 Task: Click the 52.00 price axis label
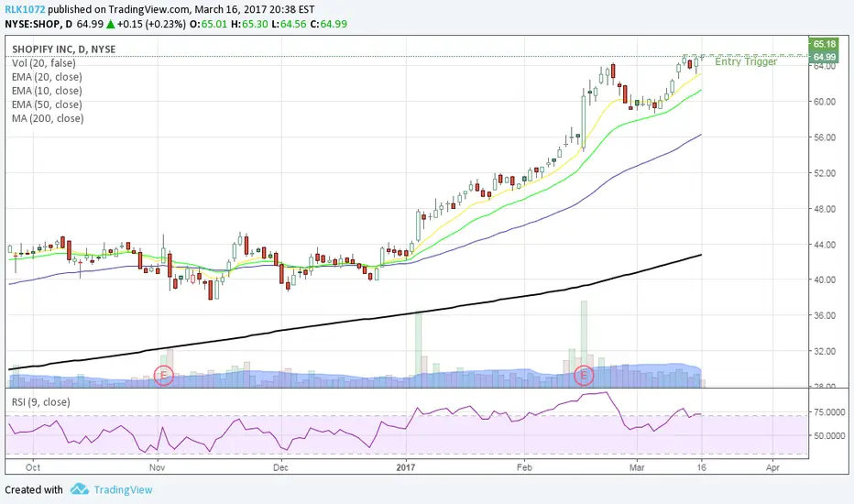pyautogui.click(x=825, y=172)
